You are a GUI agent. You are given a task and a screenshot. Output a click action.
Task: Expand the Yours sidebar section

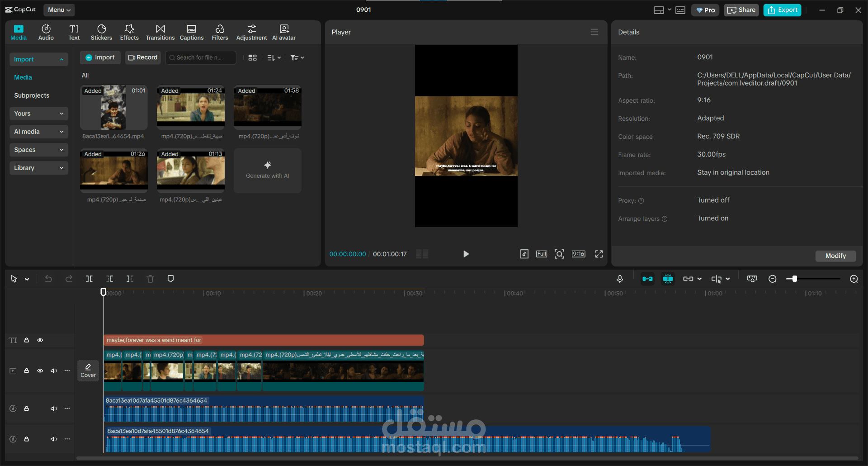tap(39, 114)
